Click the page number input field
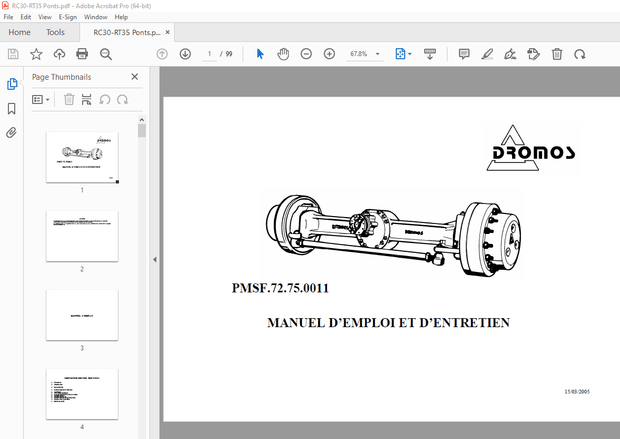This screenshot has width=620, height=439. pyautogui.click(x=209, y=54)
